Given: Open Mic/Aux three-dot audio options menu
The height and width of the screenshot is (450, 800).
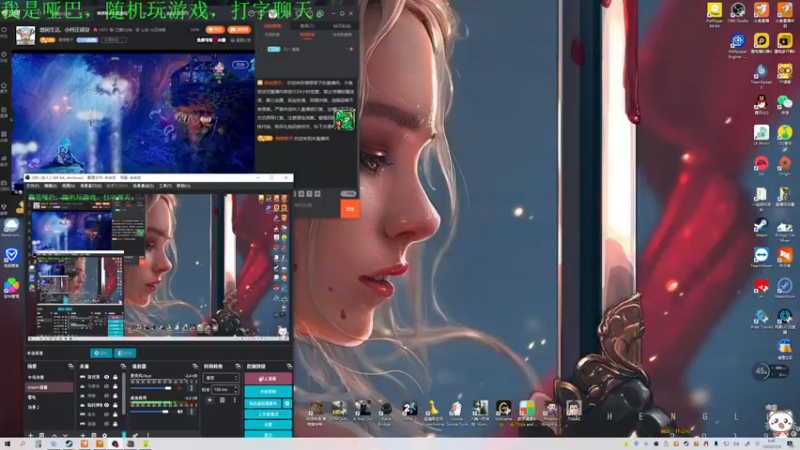Looking at the screenshot, I should 192,388.
